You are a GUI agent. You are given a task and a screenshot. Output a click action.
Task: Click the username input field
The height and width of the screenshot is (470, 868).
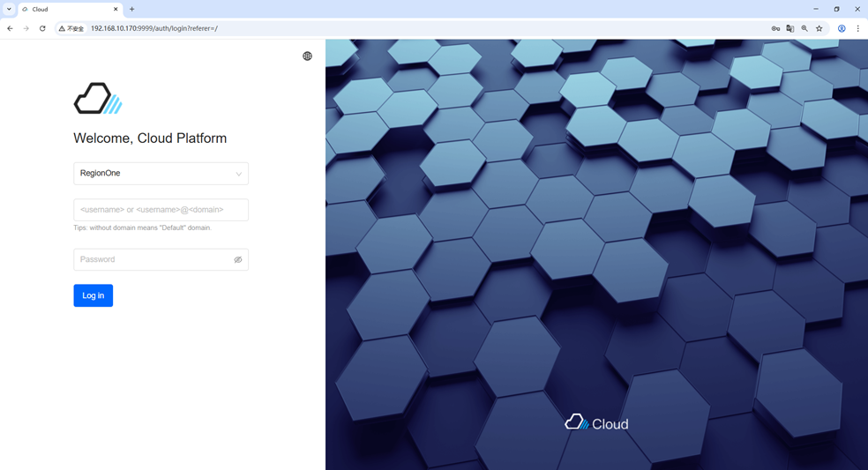(161, 210)
